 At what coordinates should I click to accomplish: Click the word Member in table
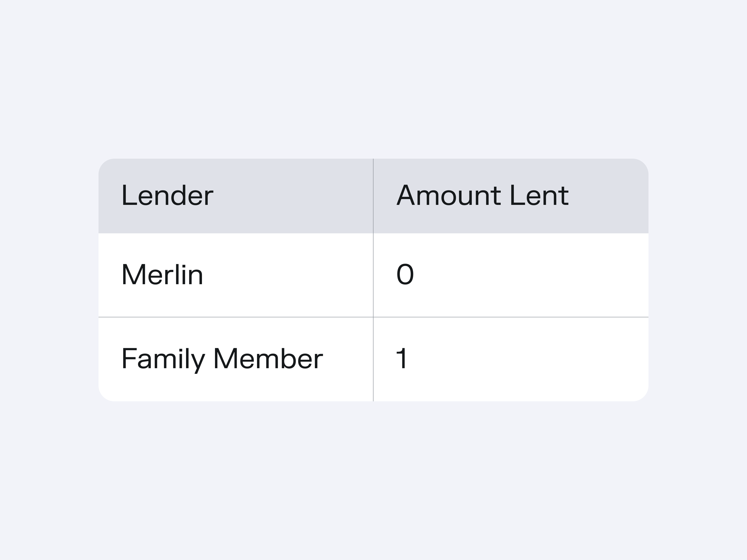coord(268,359)
